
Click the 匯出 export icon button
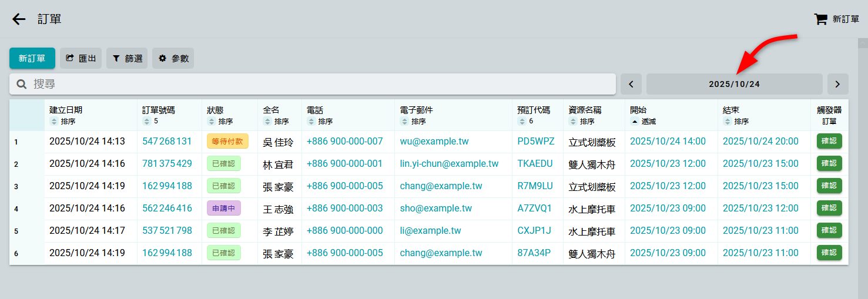click(81, 58)
